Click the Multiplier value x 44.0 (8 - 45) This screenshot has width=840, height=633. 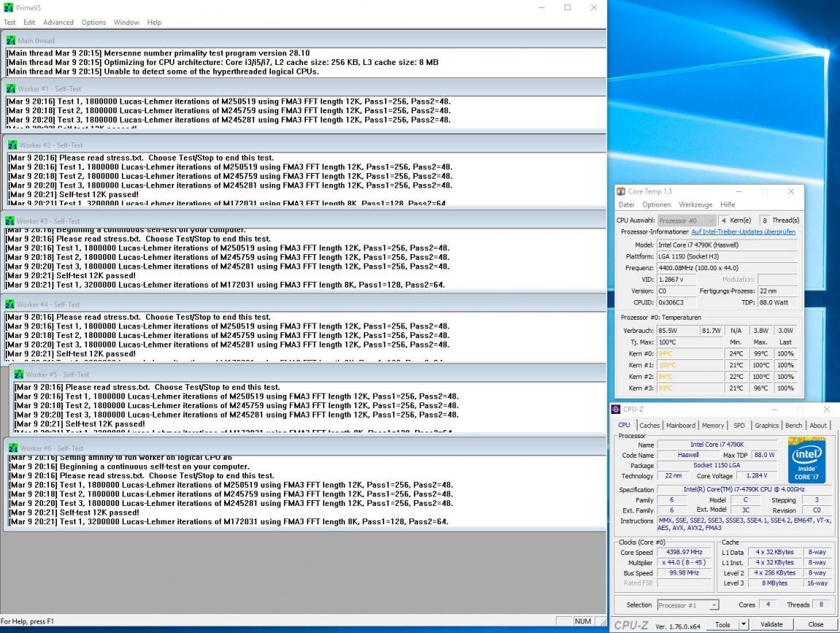click(684, 562)
